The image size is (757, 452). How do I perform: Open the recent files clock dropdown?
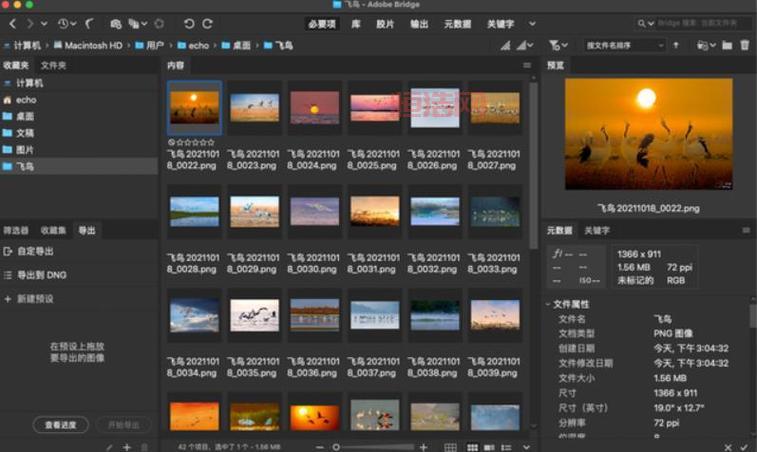click(65, 23)
